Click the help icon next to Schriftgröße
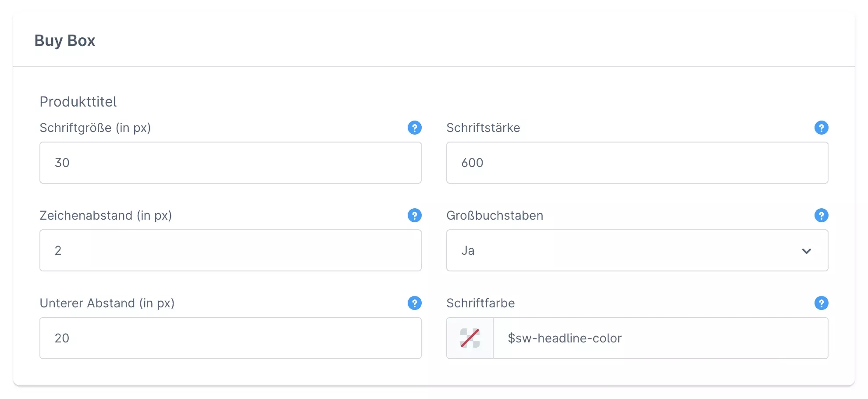 [x=414, y=128]
